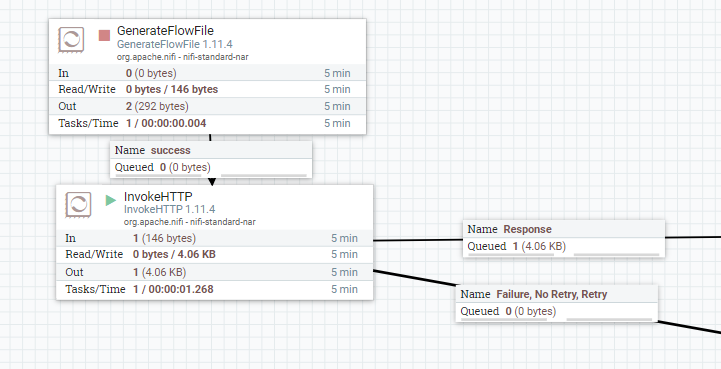
Task: Click InvokeHTTP Tasks/Time 00:00:01.268 row
Action: (215, 289)
